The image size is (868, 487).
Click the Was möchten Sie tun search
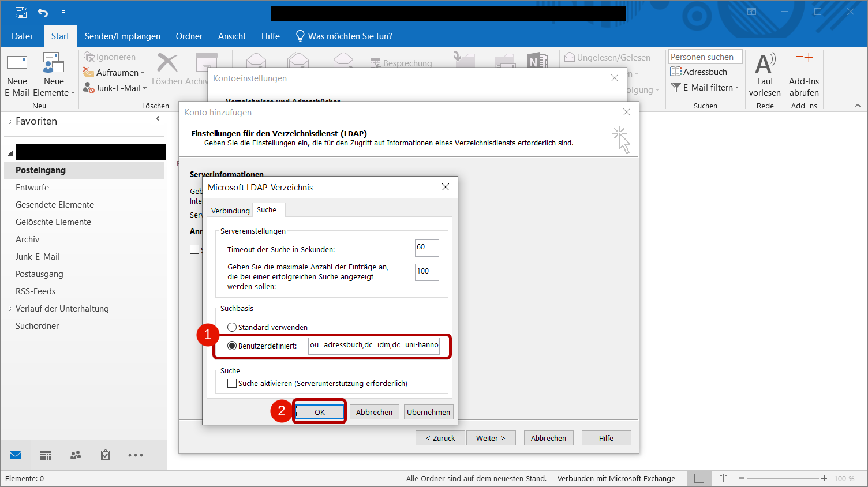[x=345, y=36]
